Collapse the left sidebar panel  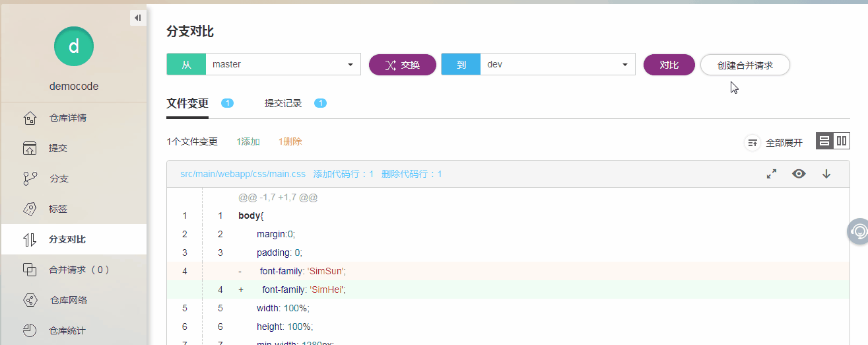[137, 18]
